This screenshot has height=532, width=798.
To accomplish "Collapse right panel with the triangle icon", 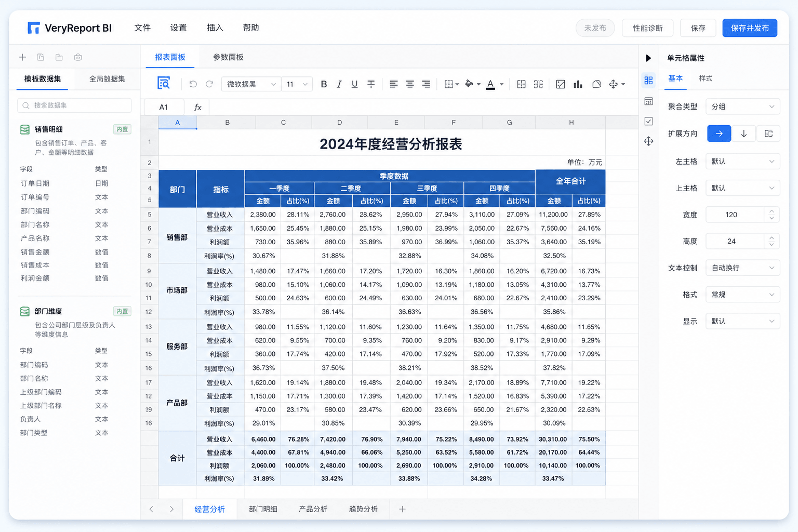I will point(648,58).
